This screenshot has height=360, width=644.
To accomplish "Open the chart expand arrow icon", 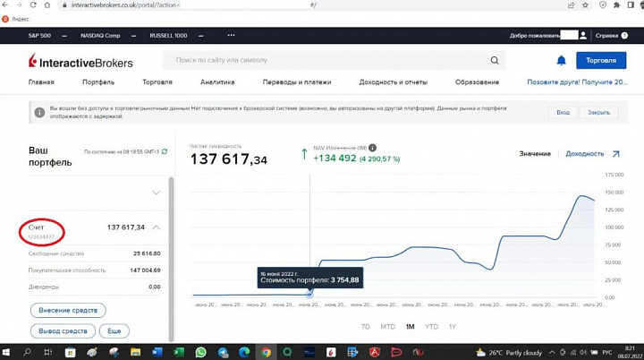I will (615, 154).
